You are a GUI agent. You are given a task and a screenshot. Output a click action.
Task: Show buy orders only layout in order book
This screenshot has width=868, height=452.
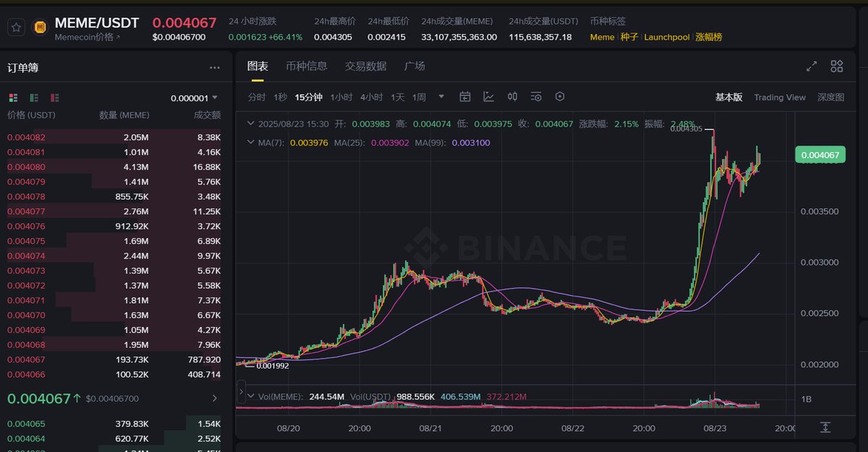click(x=34, y=98)
